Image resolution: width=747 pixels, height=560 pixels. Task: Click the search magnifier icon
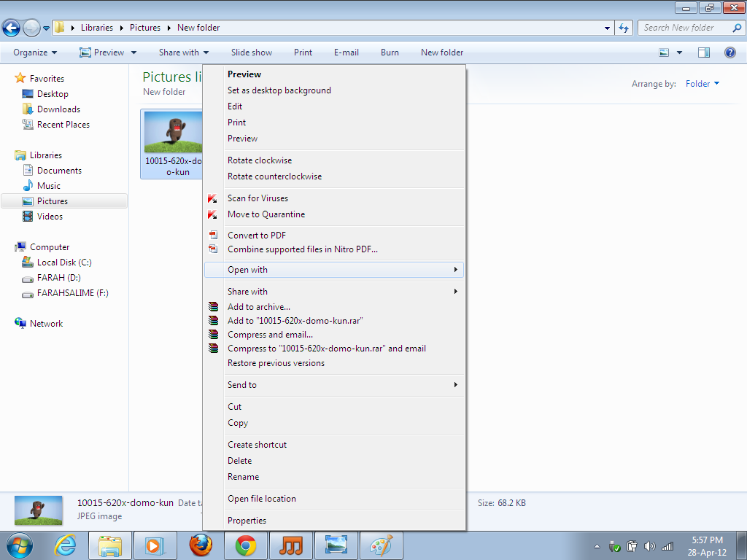[x=737, y=28]
